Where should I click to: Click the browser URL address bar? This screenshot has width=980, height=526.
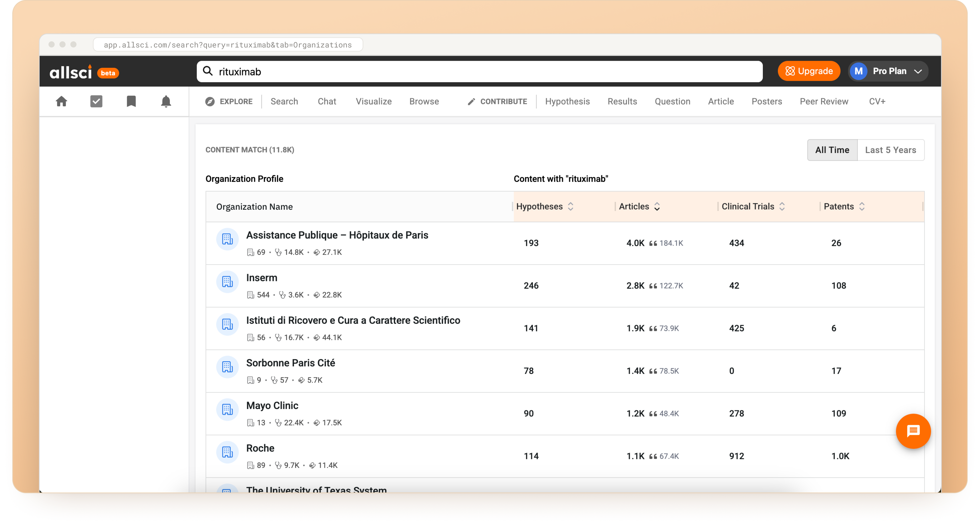pos(228,45)
